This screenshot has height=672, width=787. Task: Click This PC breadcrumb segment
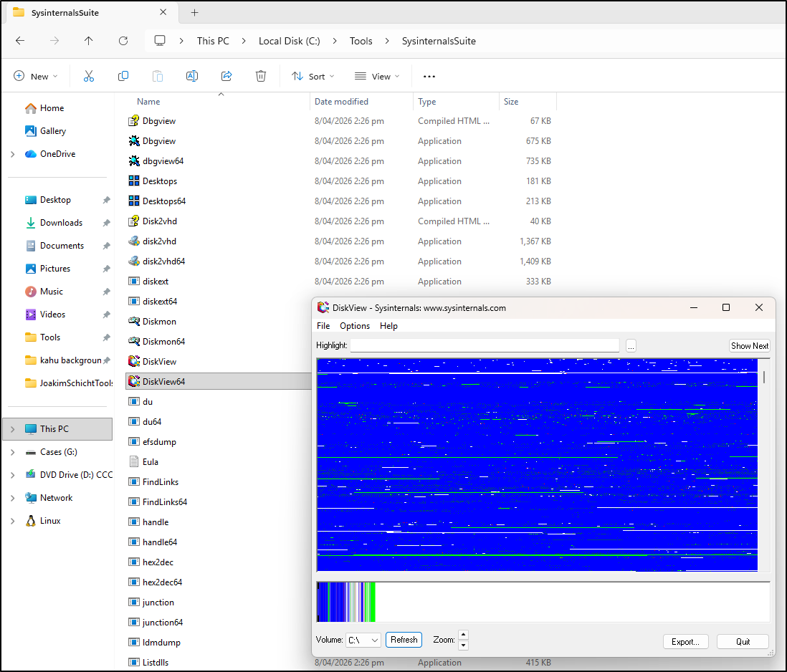[x=213, y=41]
